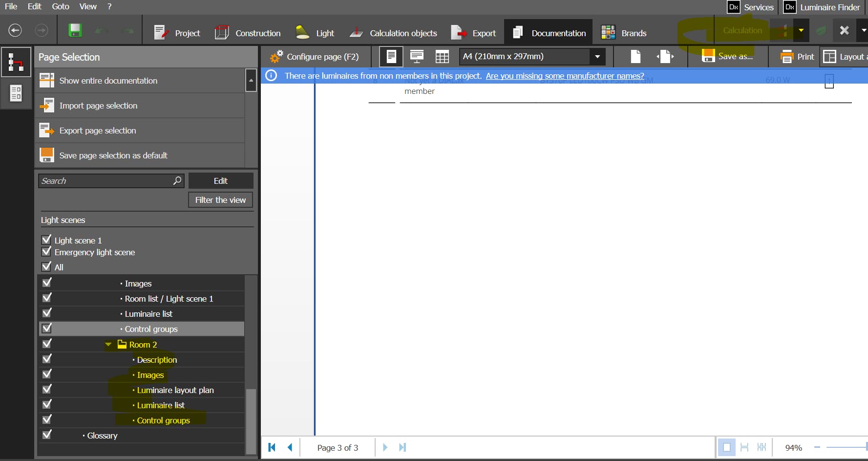Uncheck the Luminaire layout plan checkbox
This screenshot has height=461, width=868.
[x=47, y=389]
